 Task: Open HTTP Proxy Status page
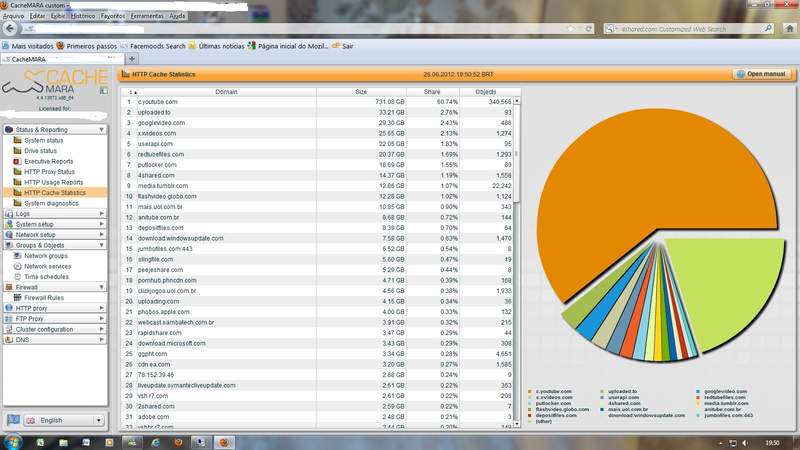[x=49, y=172]
